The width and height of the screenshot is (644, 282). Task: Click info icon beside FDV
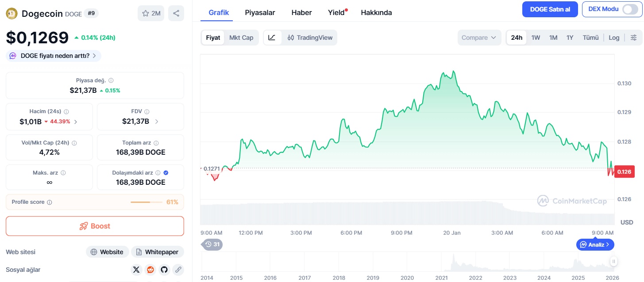(x=147, y=111)
